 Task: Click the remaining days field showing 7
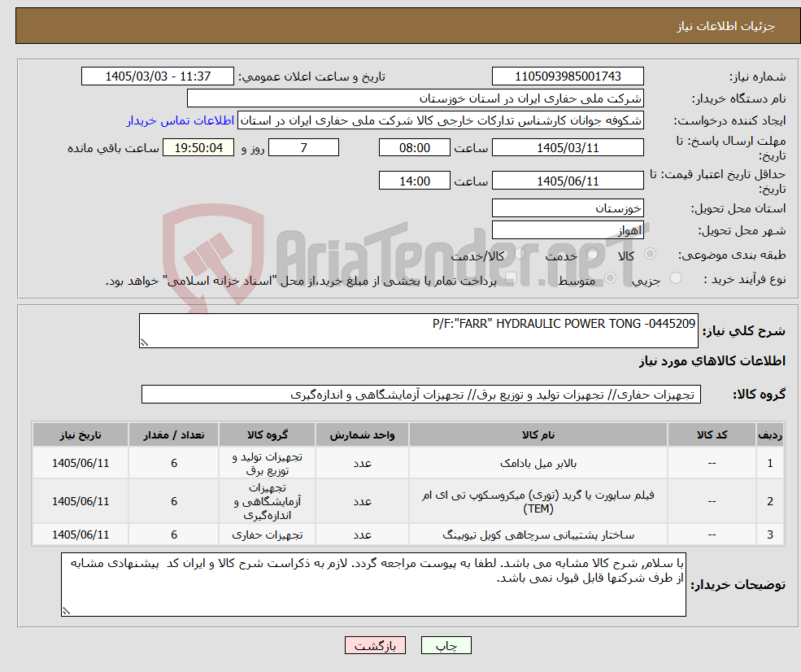[x=303, y=148]
